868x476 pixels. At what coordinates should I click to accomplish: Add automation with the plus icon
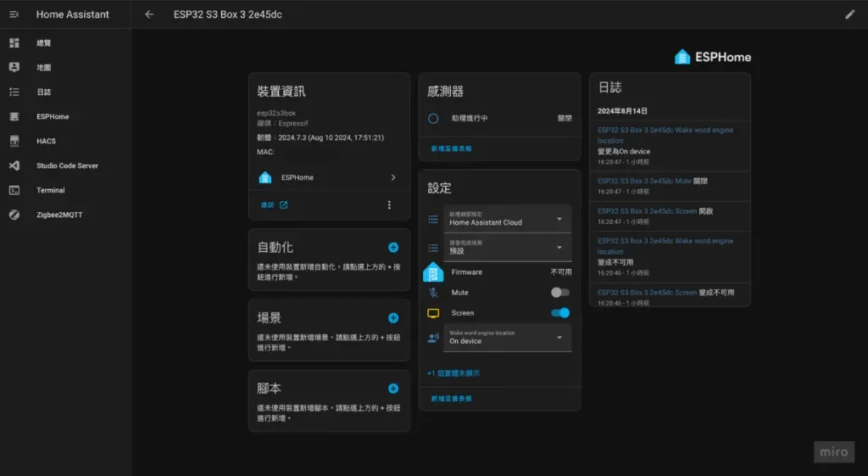393,248
